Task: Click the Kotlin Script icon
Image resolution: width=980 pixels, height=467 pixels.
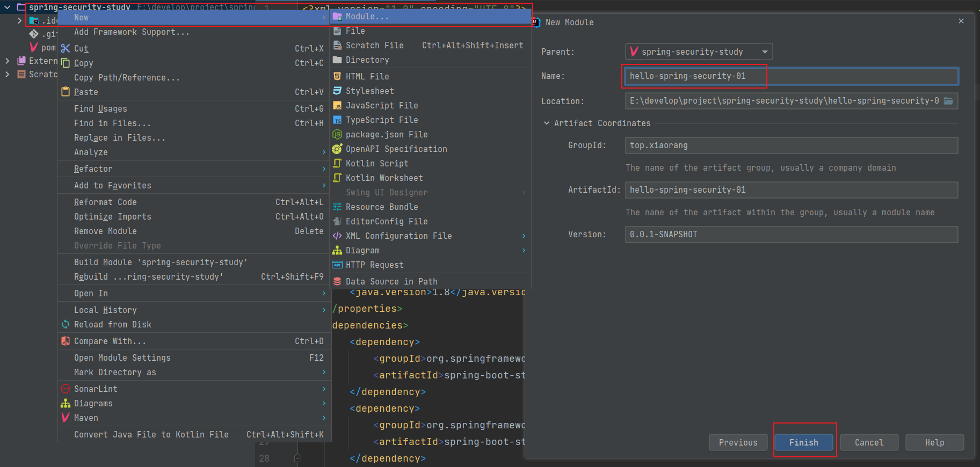Action: [x=337, y=163]
